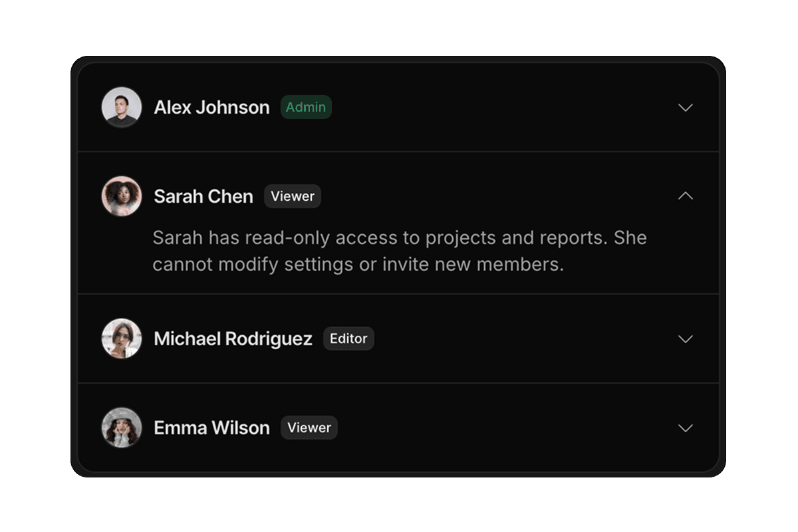Select Emma Wilson's profile picture
The image size is (798, 532).
click(122, 428)
